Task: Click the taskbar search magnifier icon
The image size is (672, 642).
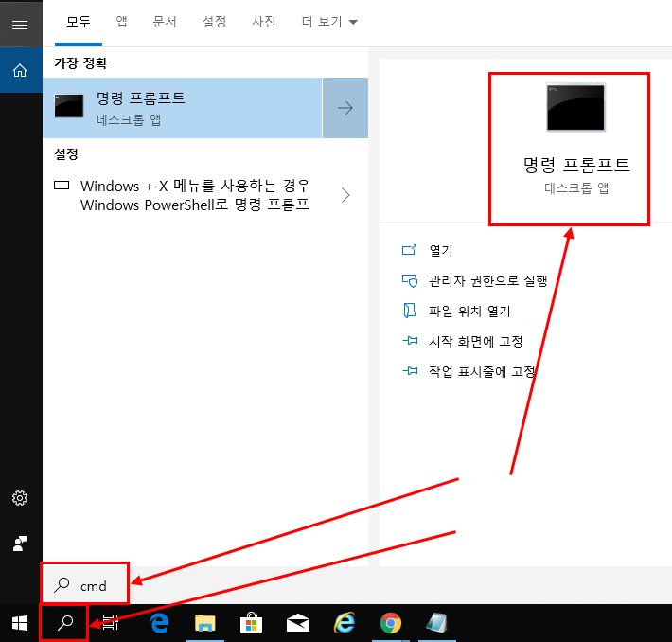Action: 65,623
